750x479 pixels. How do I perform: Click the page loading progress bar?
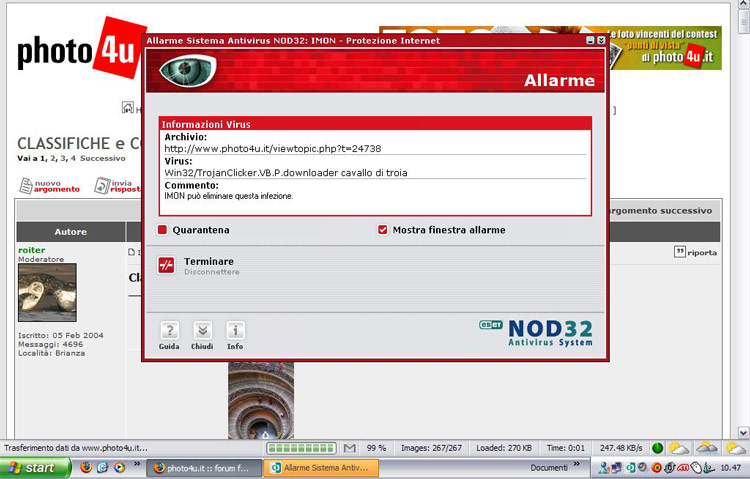(301, 447)
